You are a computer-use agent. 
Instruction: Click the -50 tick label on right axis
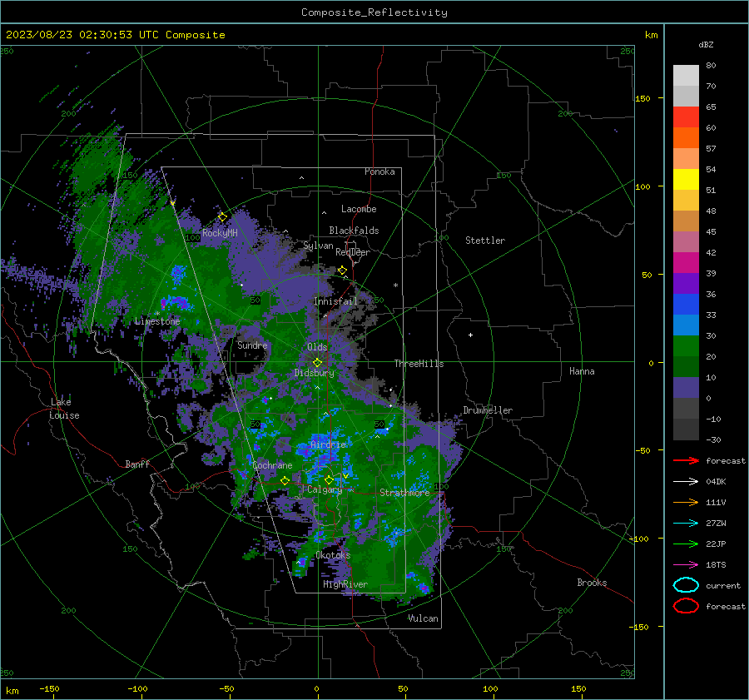(645, 450)
